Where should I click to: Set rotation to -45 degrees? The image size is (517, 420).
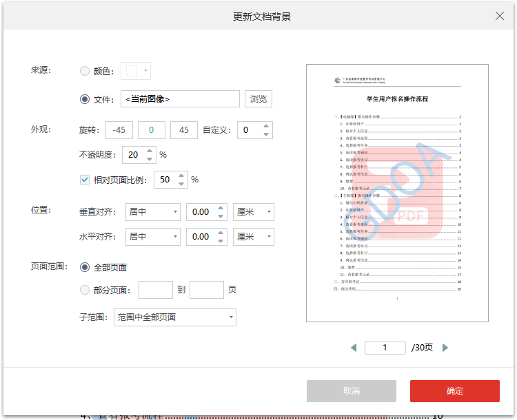119,130
